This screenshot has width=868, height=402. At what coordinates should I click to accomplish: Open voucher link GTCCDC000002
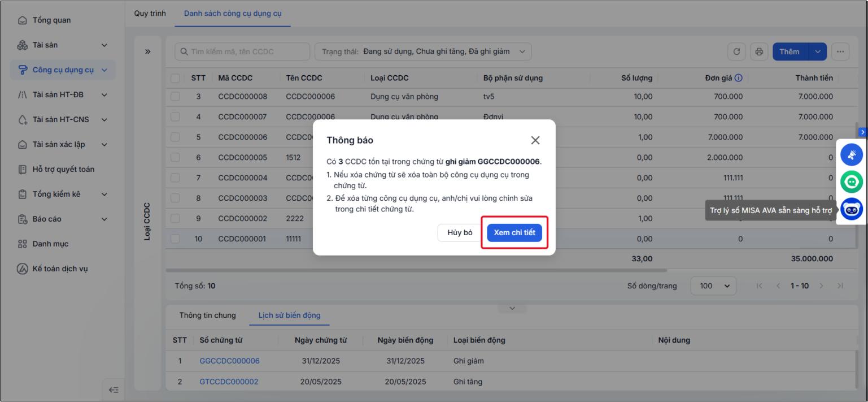229,382
